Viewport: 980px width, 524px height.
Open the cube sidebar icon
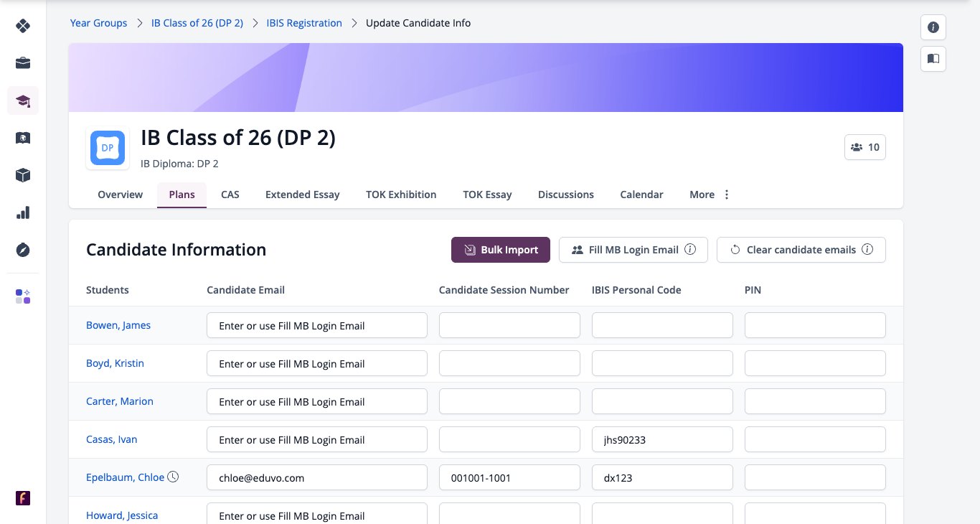[23, 175]
